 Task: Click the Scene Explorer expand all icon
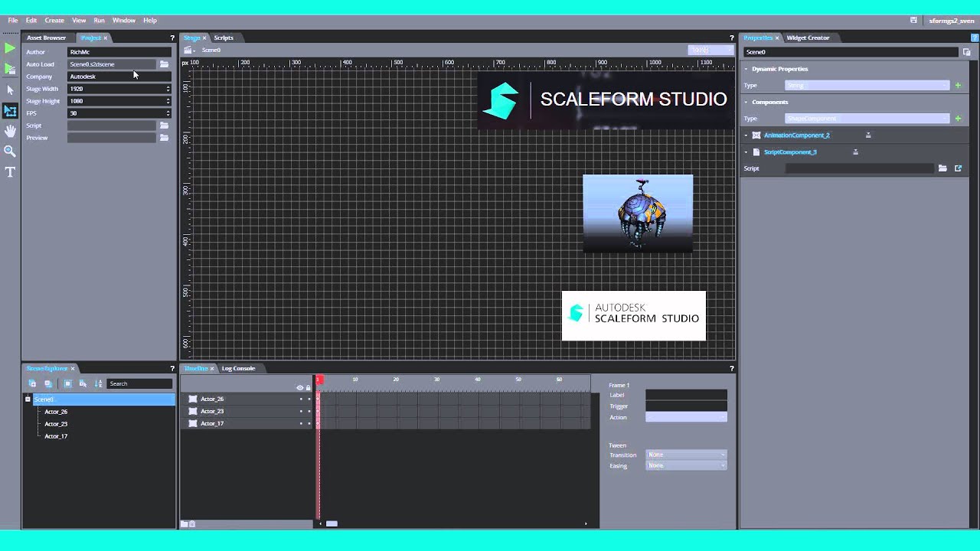click(32, 383)
